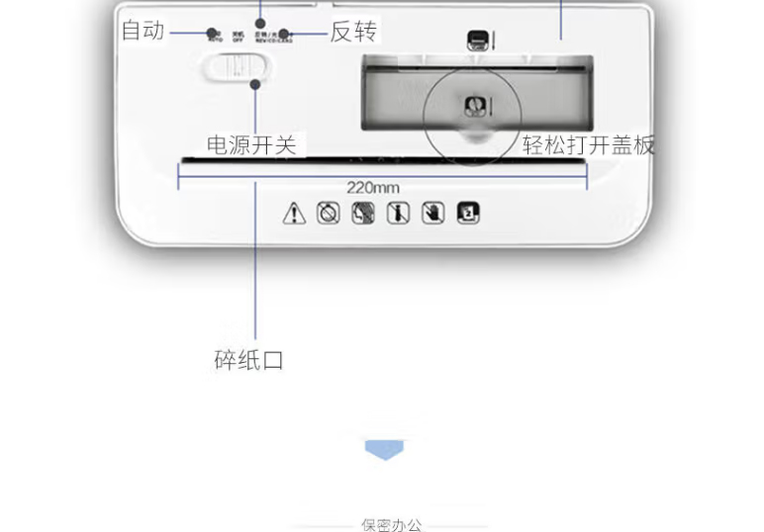764x532 pixels.
Task: Click the credit card slot icon
Action: coord(478,41)
